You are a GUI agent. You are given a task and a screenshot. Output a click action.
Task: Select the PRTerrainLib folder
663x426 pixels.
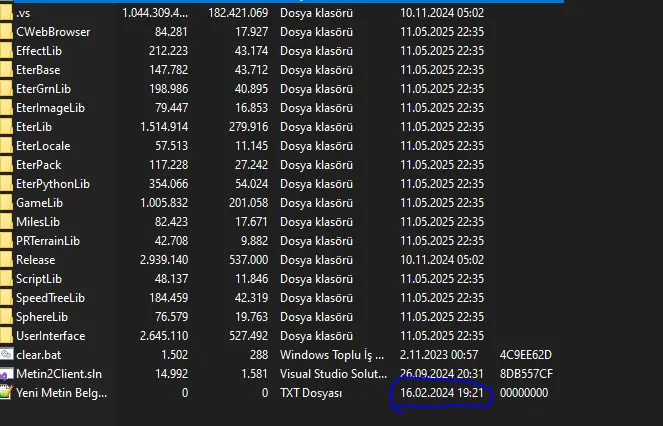coord(48,241)
